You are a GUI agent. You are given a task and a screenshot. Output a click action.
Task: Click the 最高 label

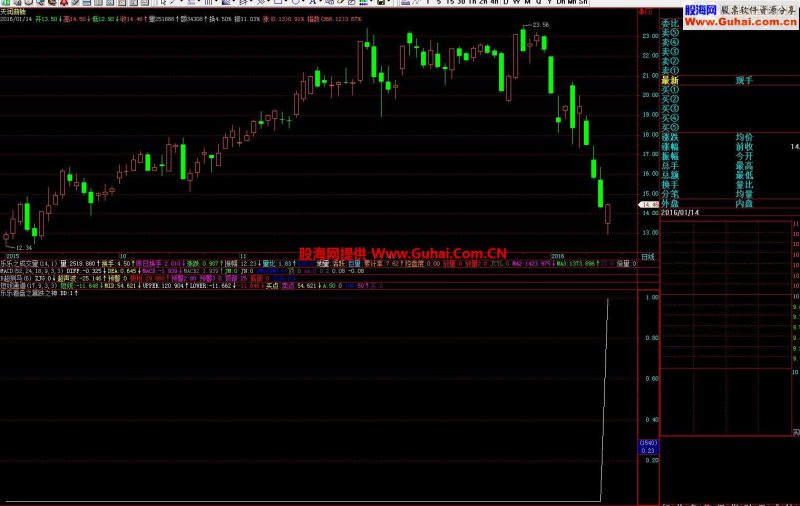click(744, 166)
